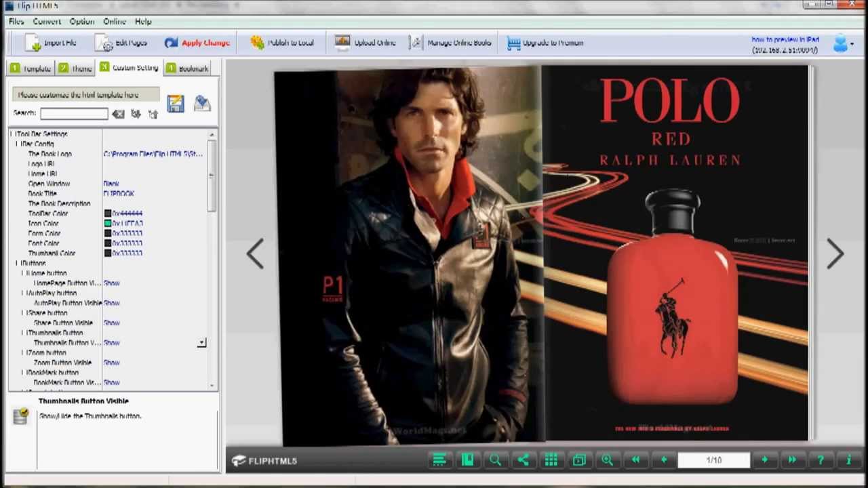The height and width of the screenshot is (488, 868).
Task: Open the Option menu
Action: click(x=82, y=22)
